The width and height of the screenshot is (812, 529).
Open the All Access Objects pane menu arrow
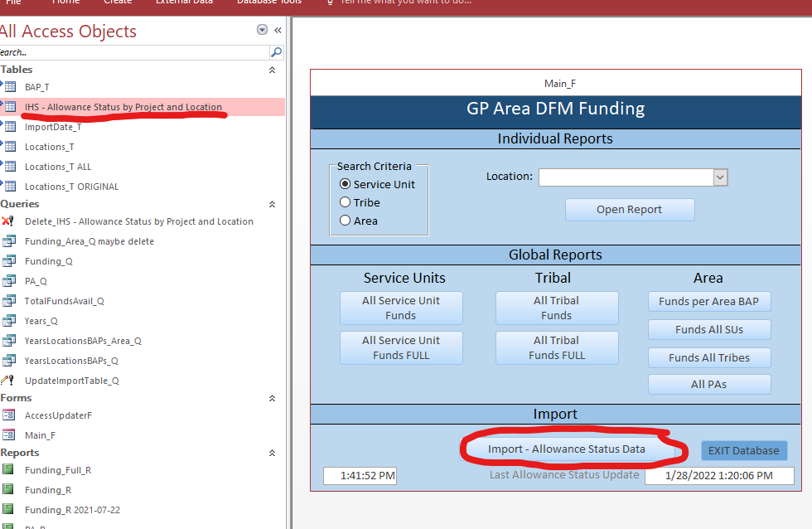pos(263,30)
